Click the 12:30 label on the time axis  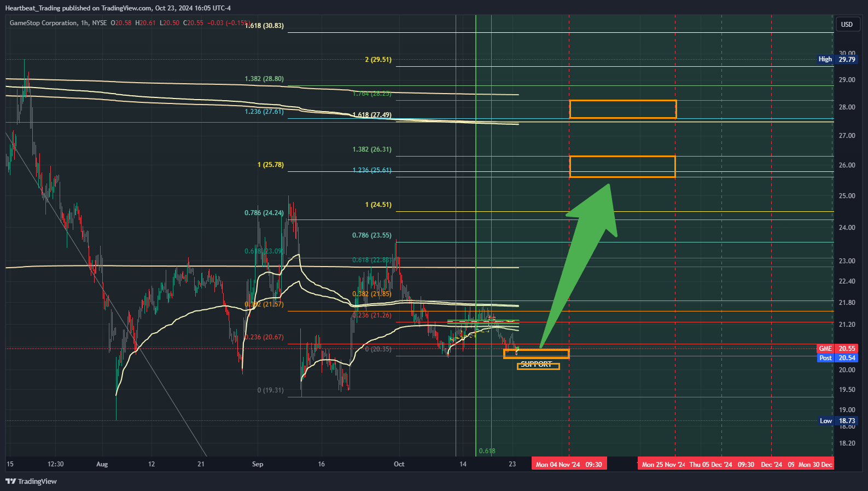click(56, 464)
